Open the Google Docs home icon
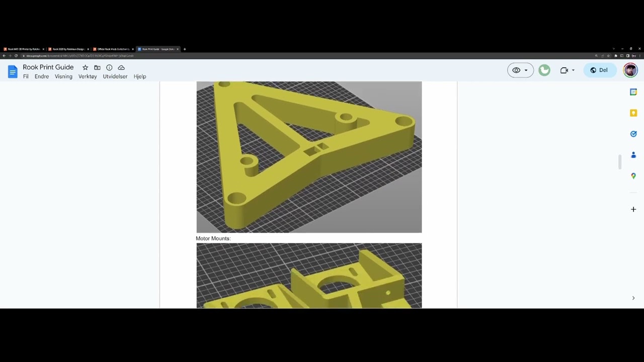Viewport: 644px width, 362px height. (13, 71)
